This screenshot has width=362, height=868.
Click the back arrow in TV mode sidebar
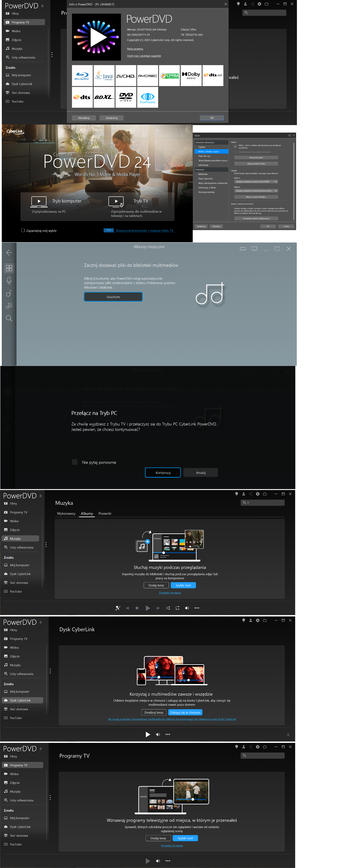(9, 252)
